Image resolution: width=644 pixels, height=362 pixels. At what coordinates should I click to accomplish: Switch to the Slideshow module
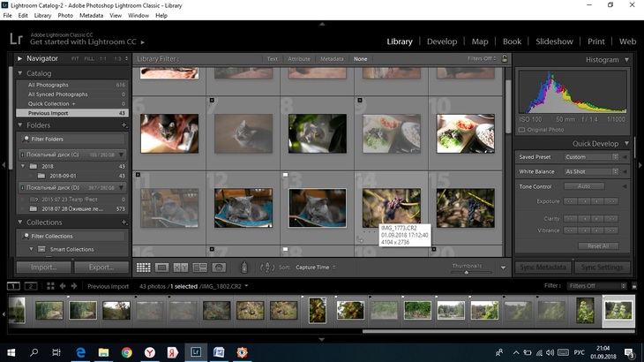(x=554, y=41)
